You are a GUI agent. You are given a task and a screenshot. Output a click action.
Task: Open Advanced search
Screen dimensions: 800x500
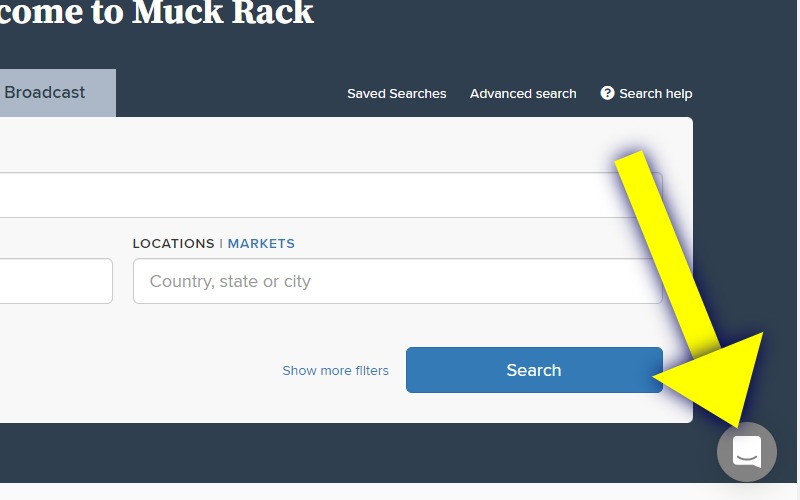coord(523,93)
